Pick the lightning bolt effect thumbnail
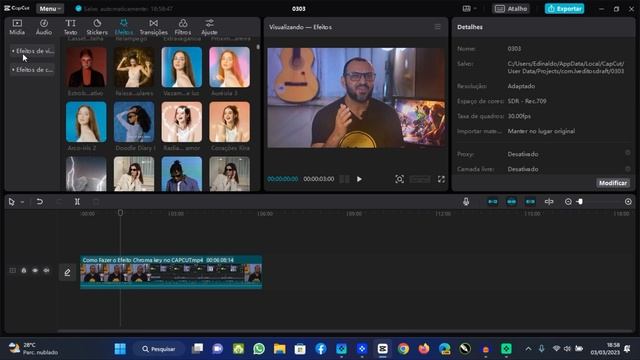640x360 pixels. pyautogui.click(x=86, y=174)
